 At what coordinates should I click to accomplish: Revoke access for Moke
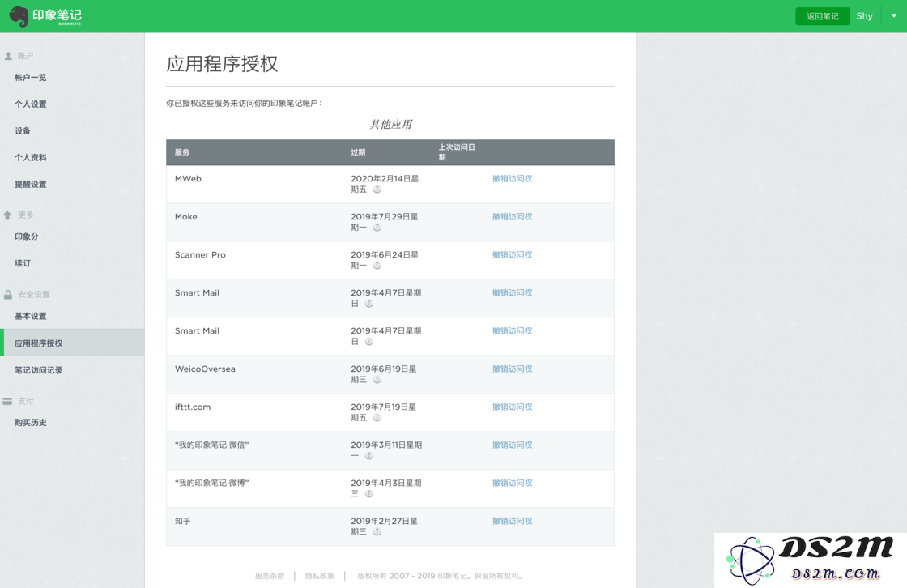[x=512, y=217]
